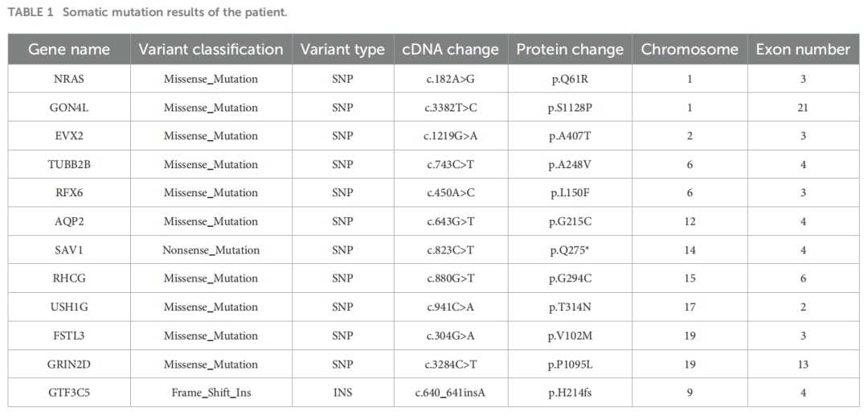This screenshot has height=416, width=868.
Task: Select the p.Q275* protein change cell
Action: (570, 250)
